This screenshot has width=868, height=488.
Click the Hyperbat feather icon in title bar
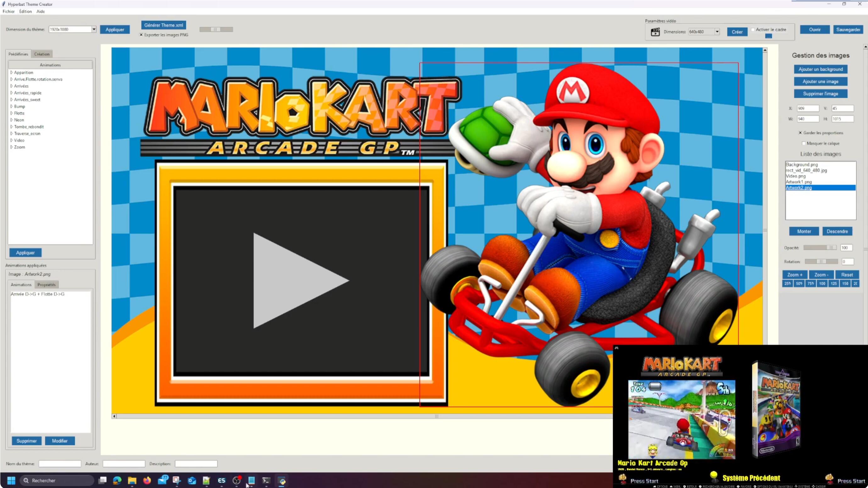coord(4,4)
